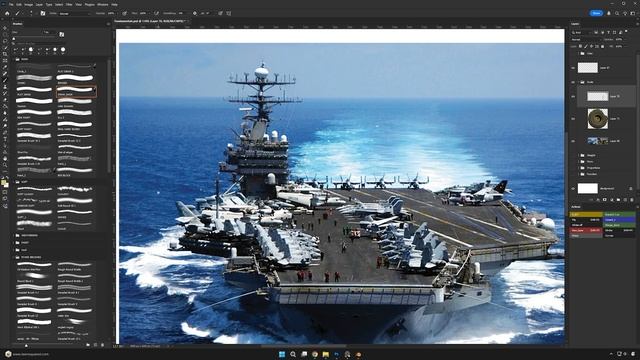Select the Frame tool
The width and height of the screenshot is (640, 360).
tap(5, 60)
